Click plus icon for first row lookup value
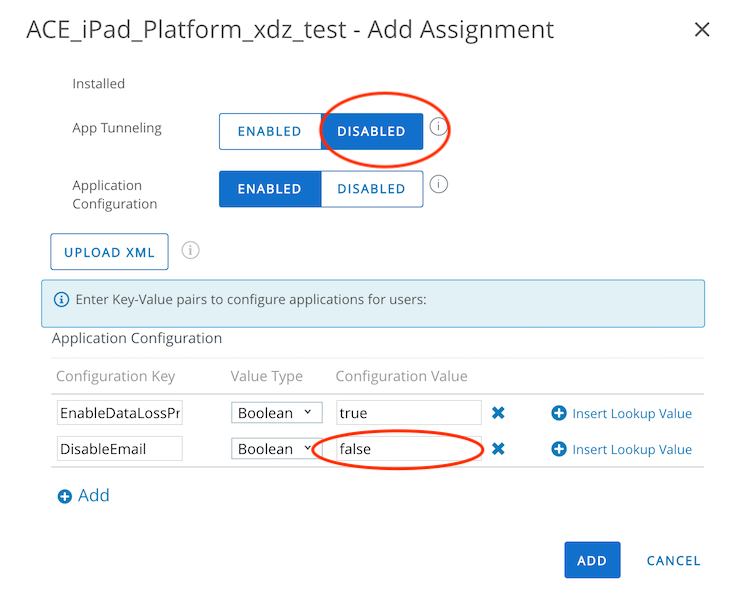Screen dimensions: 737x600 (559, 413)
